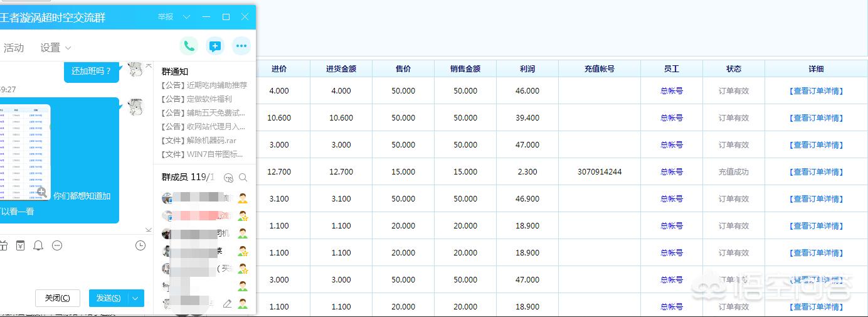
Task: Open notice 近期吃肉辅助推荐
Action: [x=204, y=85]
